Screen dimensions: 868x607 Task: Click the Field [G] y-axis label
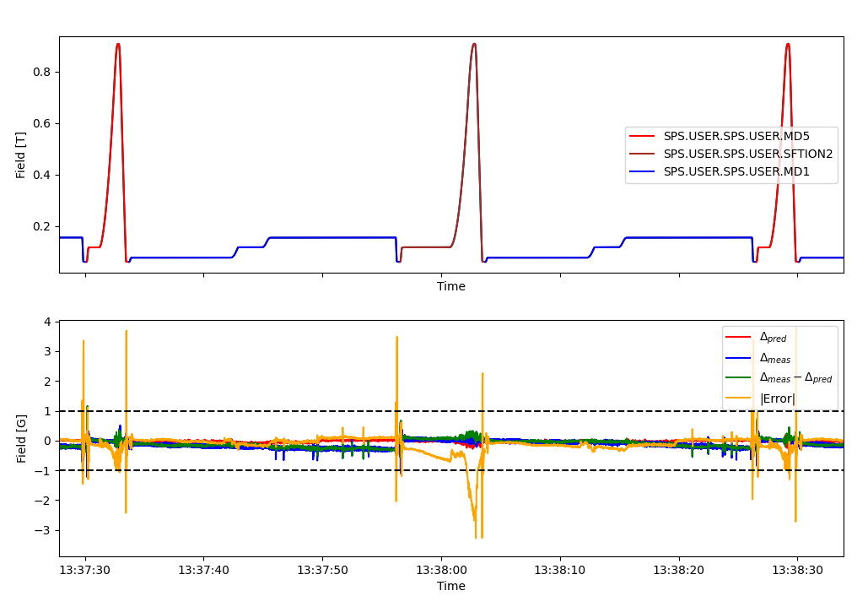pos(22,438)
